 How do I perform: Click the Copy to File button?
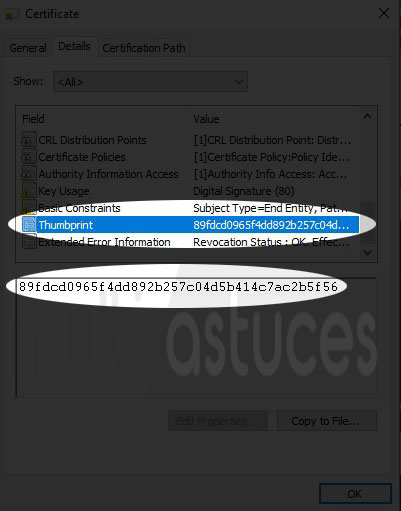326,421
